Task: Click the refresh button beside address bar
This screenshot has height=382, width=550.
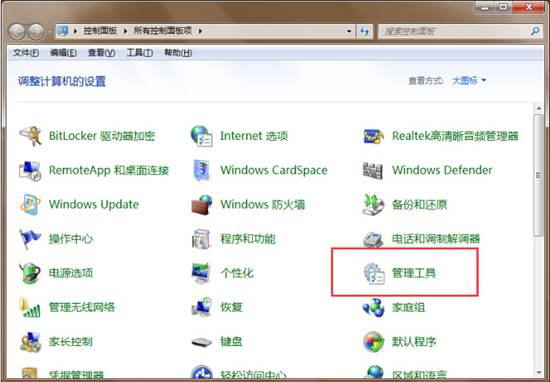Action: click(365, 32)
